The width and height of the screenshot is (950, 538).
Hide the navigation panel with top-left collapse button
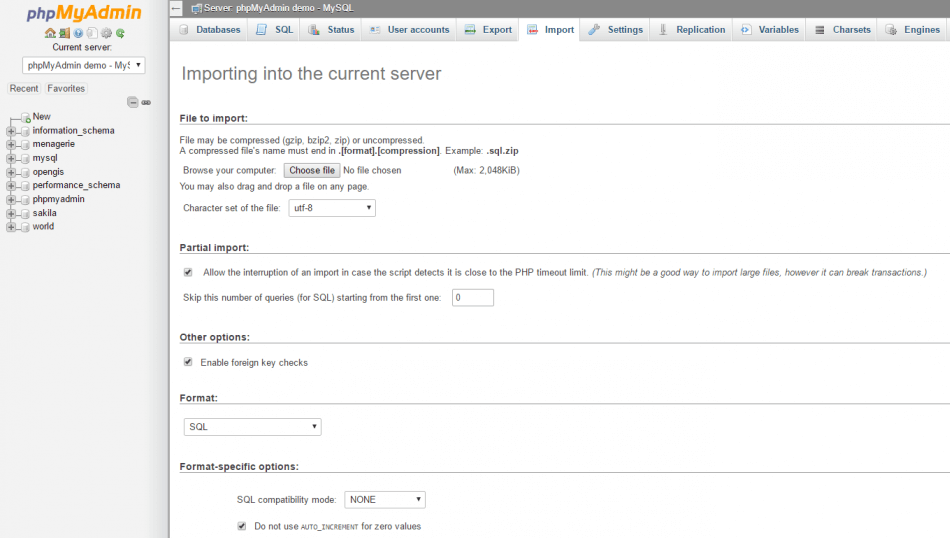[176, 8]
